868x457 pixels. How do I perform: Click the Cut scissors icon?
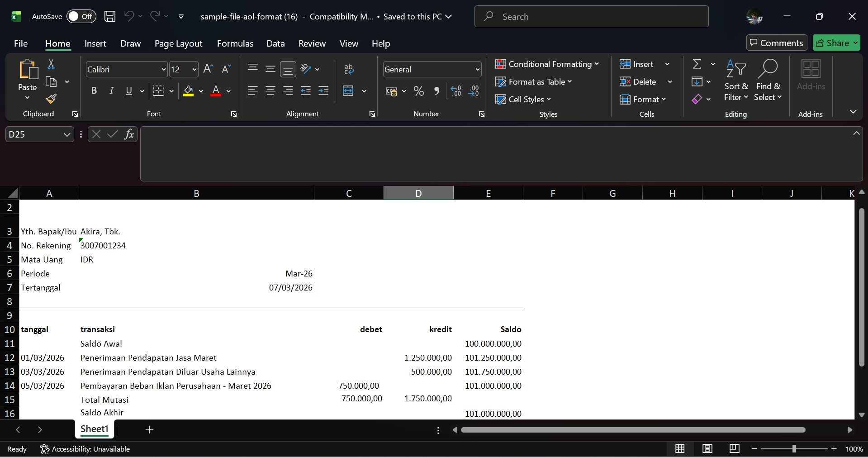coord(51,64)
